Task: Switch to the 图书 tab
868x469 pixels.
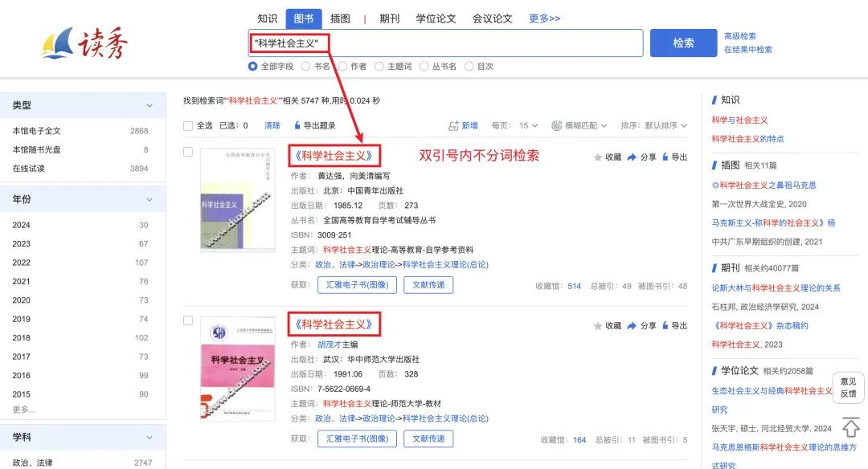Action: click(303, 18)
